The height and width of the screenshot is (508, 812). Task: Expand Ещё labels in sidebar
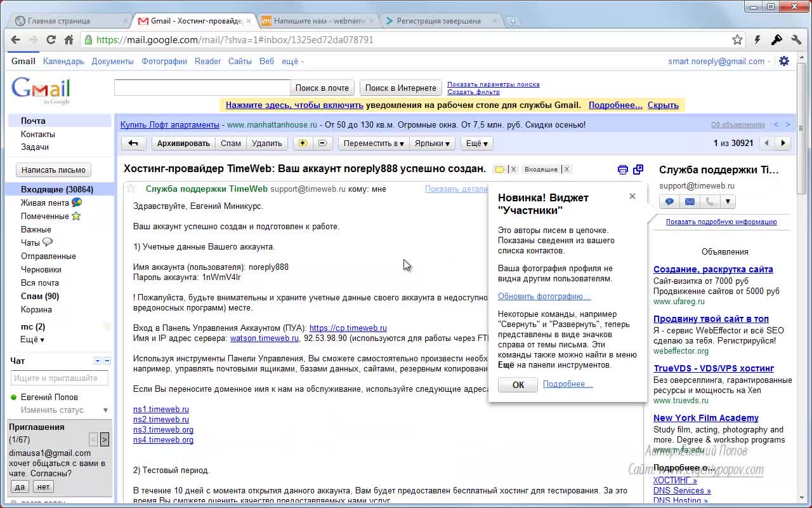[32, 340]
